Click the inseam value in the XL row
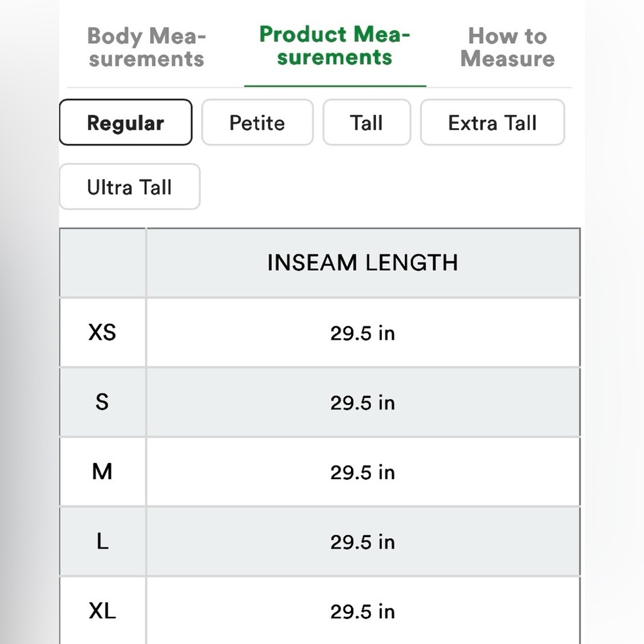The height and width of the screenshot is (644, 644). 363,612
